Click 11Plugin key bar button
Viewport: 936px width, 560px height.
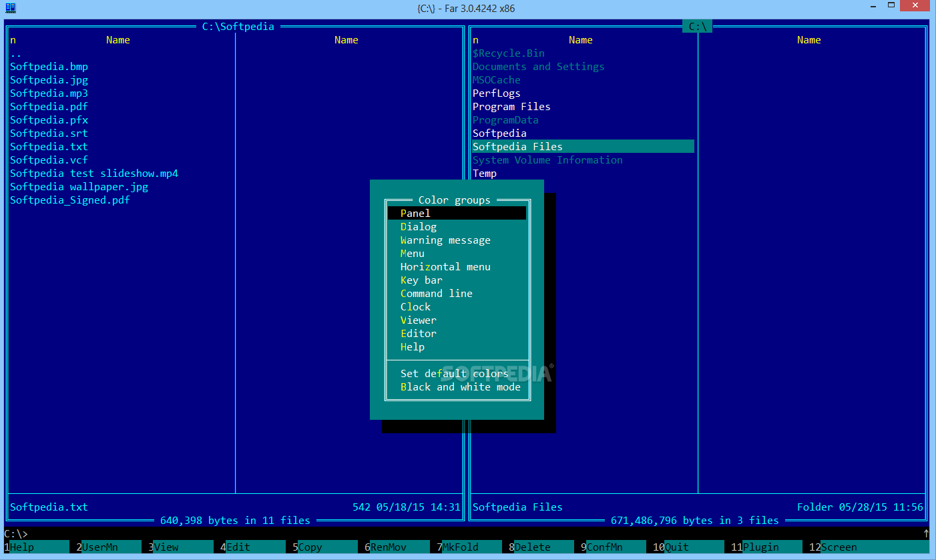coord(766,547)
